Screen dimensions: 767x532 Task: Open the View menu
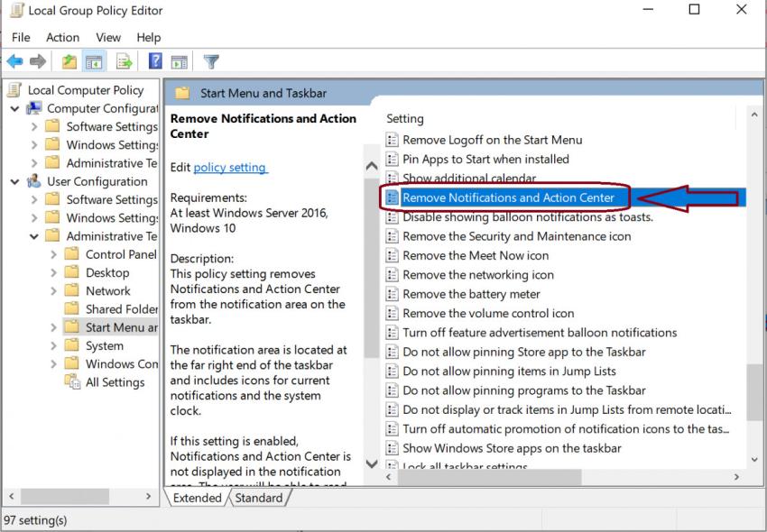[108, 38]
